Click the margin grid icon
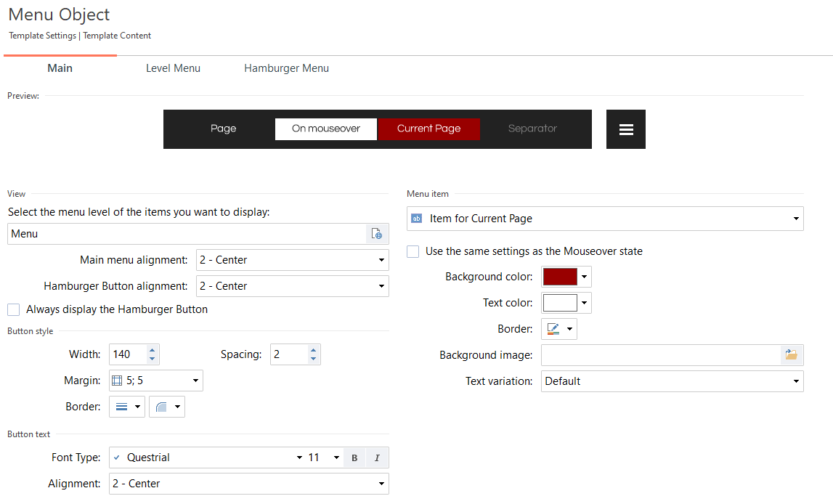 117,381
